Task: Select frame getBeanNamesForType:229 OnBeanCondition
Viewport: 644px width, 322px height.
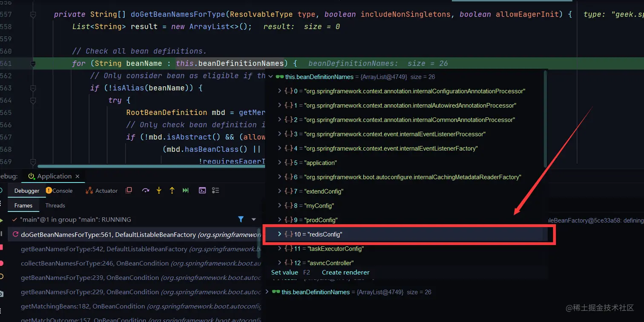Action: 134,292
